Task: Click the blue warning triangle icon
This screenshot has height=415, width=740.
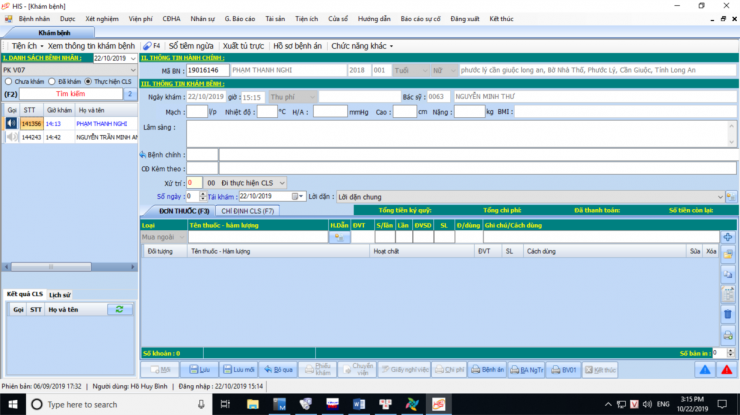Action: pos(704,370)
